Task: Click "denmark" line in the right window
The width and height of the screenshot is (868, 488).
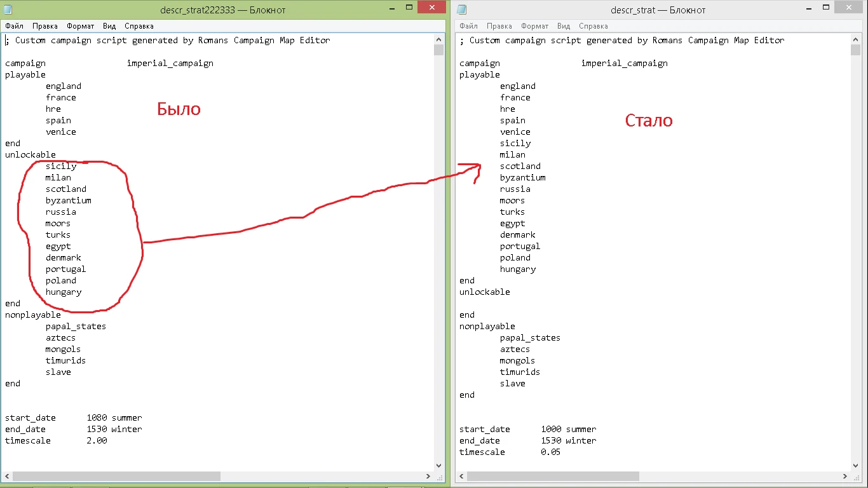Action: (518, 234)
